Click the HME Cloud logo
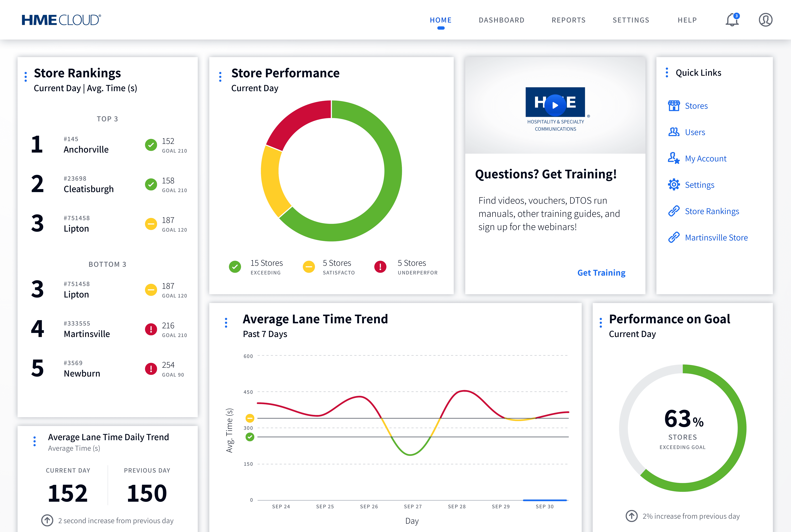Screen dimensions: 791x532 click(61, 20)
